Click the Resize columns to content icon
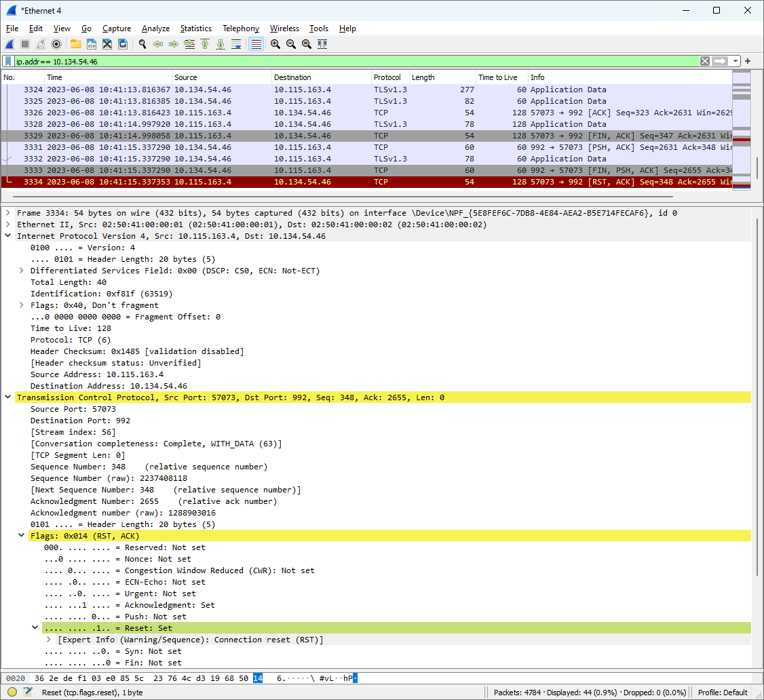 coord(322,44)
